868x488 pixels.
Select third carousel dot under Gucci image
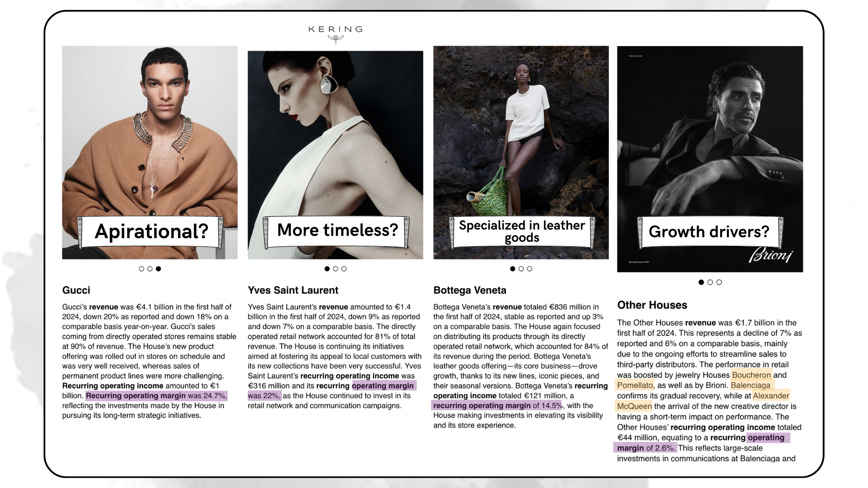pyautogui.click(x=158, y=269)
